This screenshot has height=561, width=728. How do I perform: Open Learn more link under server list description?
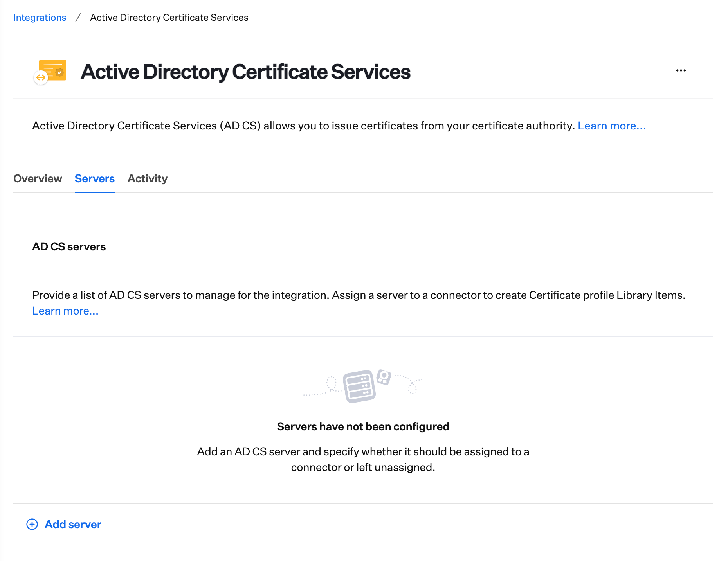coord(65,311)
